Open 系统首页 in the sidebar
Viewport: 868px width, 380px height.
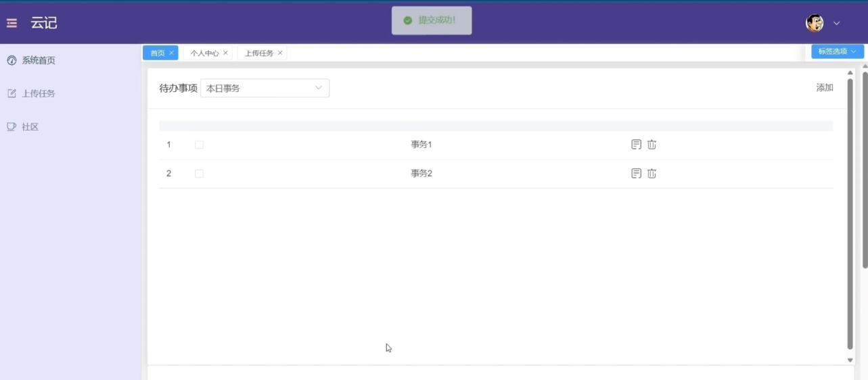pos(38,61)
